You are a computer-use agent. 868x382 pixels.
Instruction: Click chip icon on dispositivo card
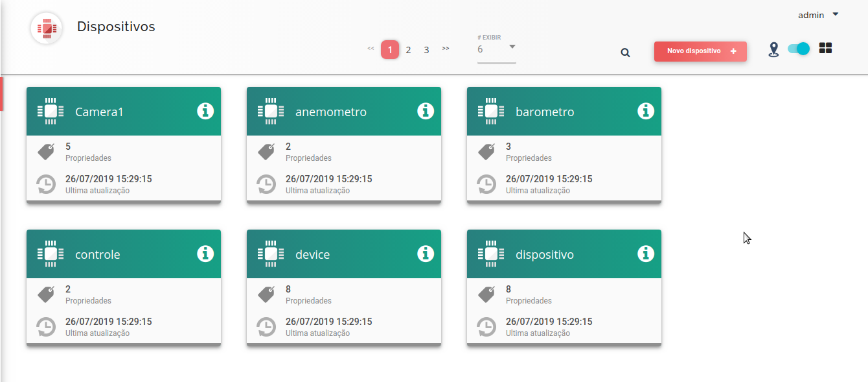point(491,254)
